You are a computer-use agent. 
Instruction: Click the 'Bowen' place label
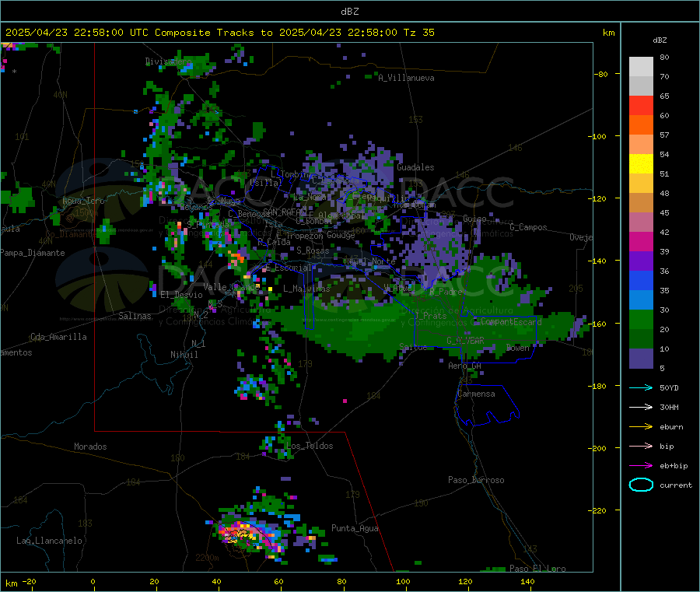(x=518, y=348)
